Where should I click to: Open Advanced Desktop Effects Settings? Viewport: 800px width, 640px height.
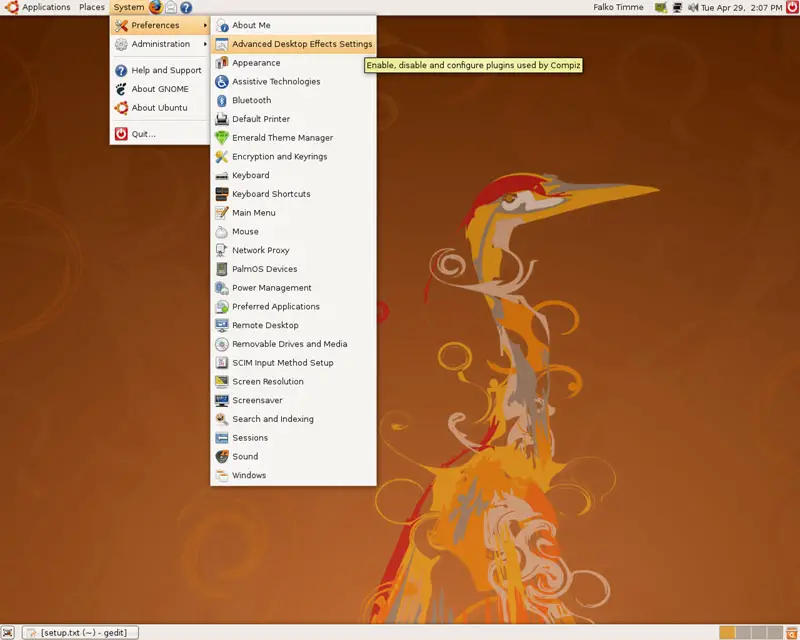coord(293,44)
